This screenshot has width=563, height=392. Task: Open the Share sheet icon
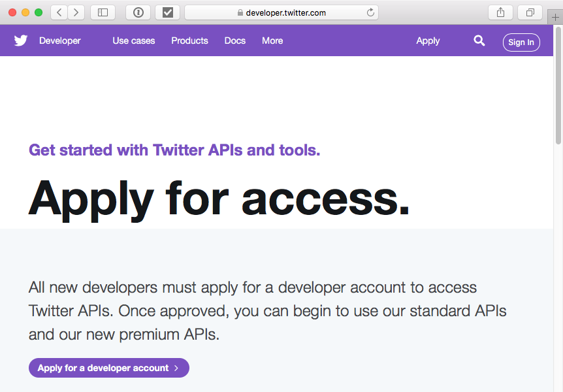[500, 12]
